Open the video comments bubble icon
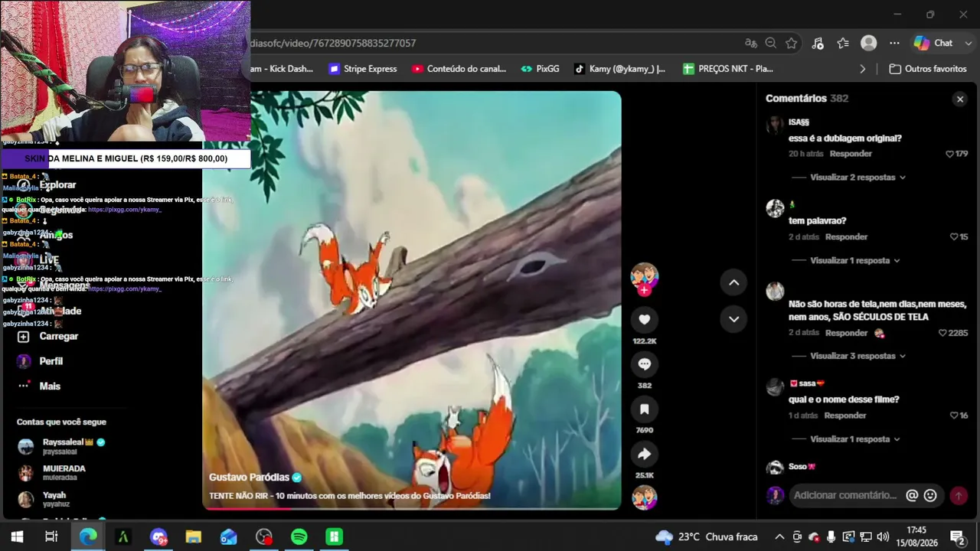980x551 pixels. [644, 364]
